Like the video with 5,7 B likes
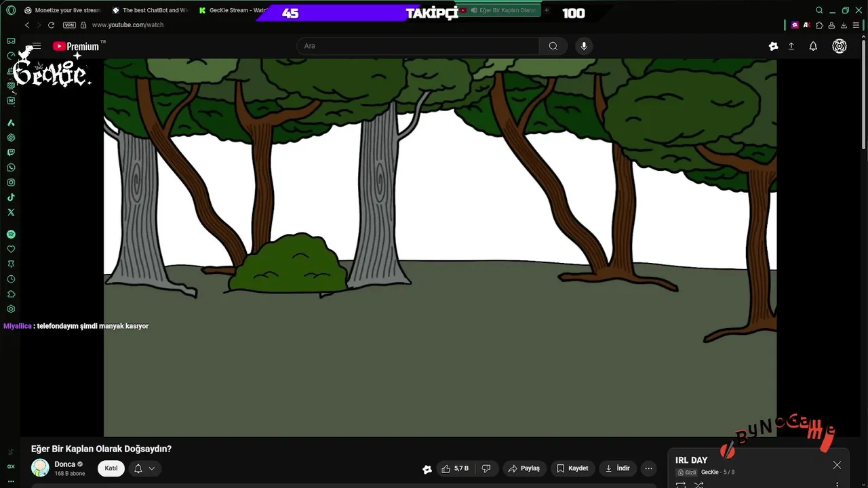Screen dimensions: 868x488 tap(455, 468)
